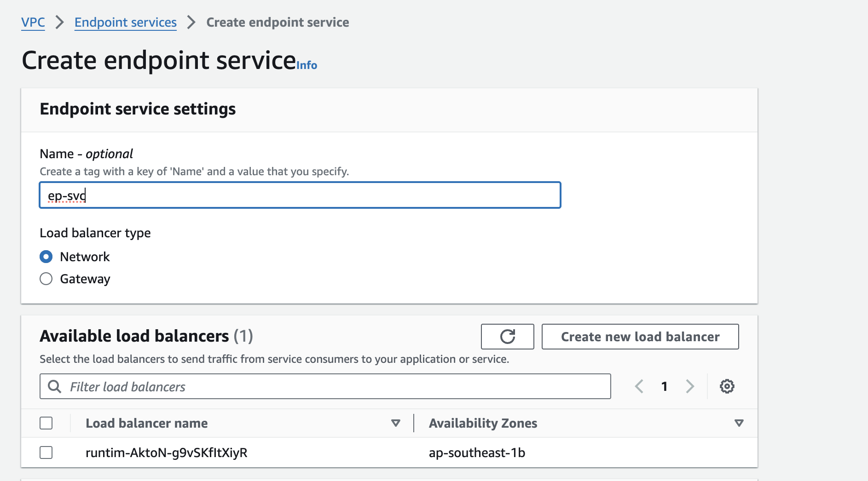Viewport: 868px width, 481px height.
Task: Refresh the available load balancers list
Action: click(x=507, y=337)
